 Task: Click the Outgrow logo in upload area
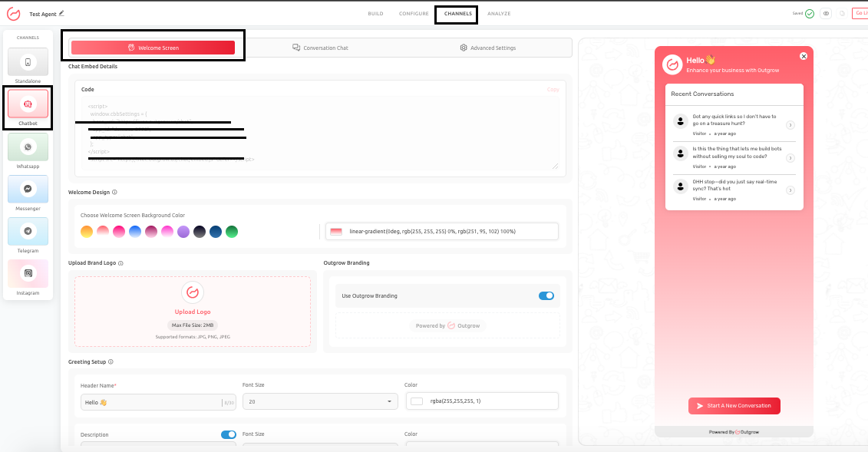pos(193,292)
